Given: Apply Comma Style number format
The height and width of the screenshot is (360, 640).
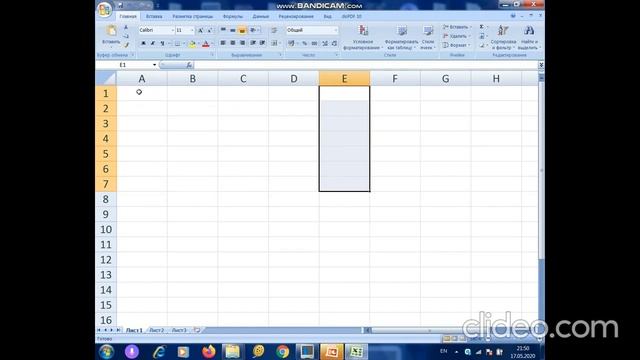Looking at the screenshot, I should click(314, 43).
